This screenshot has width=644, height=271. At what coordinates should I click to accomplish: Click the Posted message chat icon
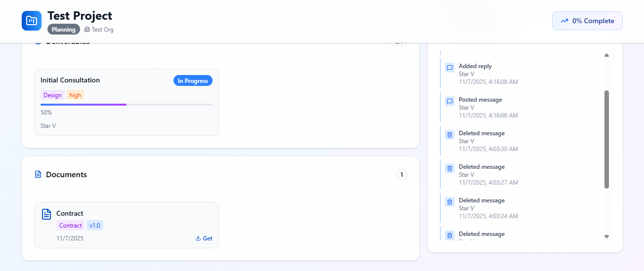(450, 101)
